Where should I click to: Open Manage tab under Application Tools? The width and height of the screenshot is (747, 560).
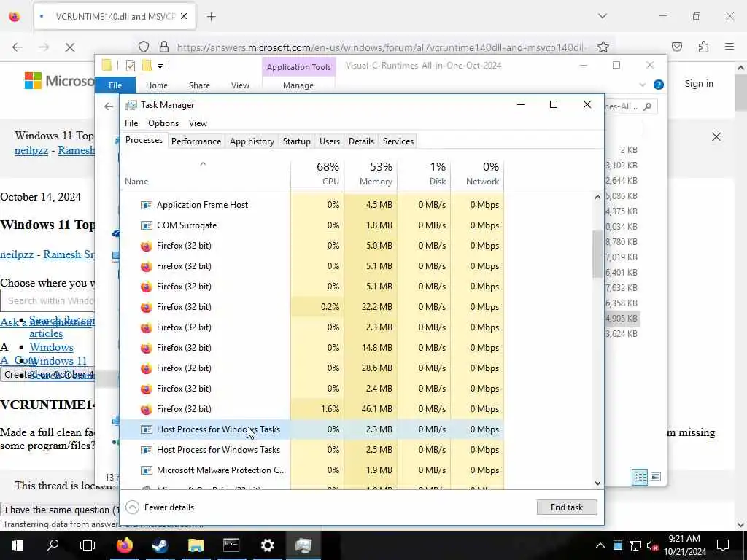pyautogui.click(x=298, y=85)
